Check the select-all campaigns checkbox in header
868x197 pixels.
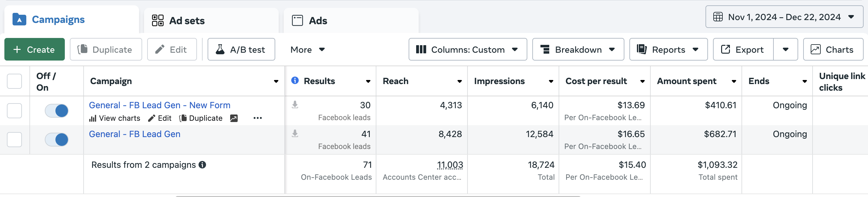14,81
